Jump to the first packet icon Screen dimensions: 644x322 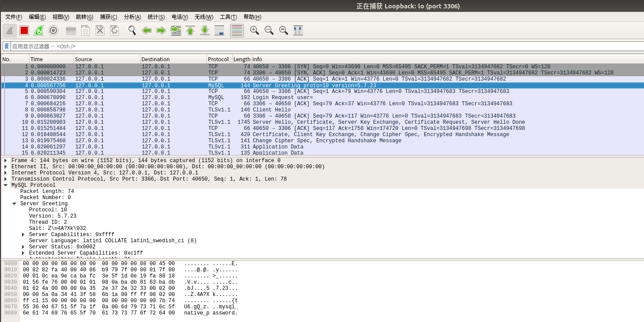tap(190, 30)
